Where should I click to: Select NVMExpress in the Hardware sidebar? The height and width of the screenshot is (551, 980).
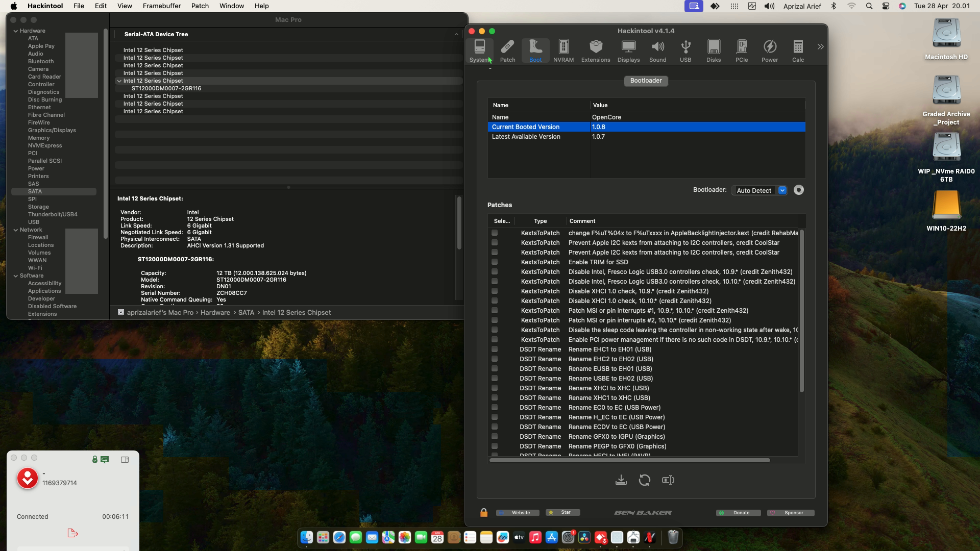point(45,145)
